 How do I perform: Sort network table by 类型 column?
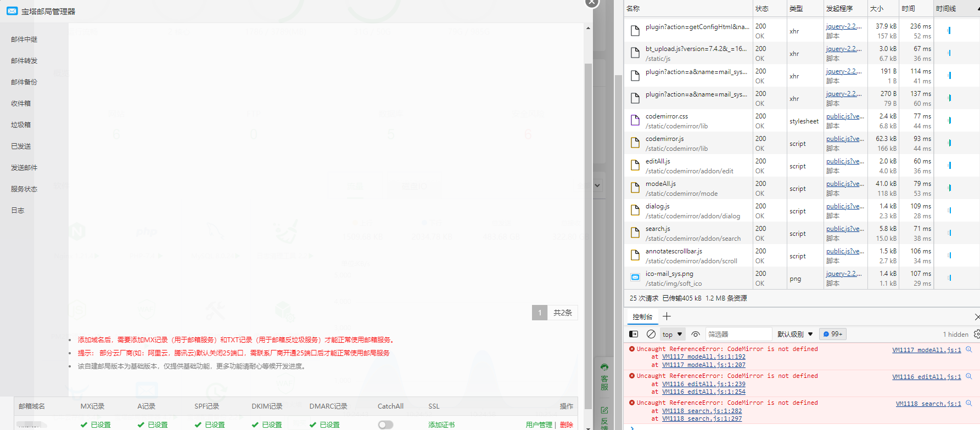click(804, 8)
